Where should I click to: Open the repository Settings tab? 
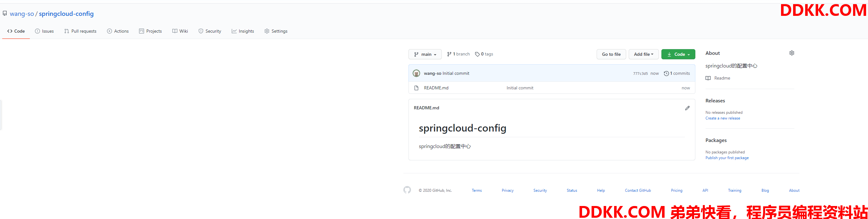click(276, 31)
